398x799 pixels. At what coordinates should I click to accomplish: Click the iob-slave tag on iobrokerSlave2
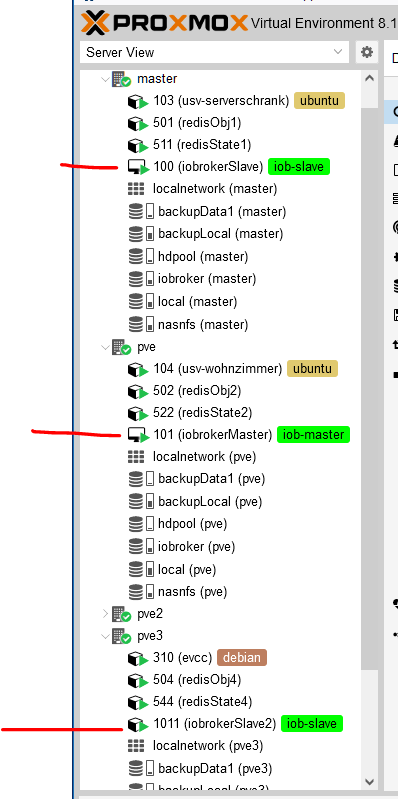[x=312, y=724]
